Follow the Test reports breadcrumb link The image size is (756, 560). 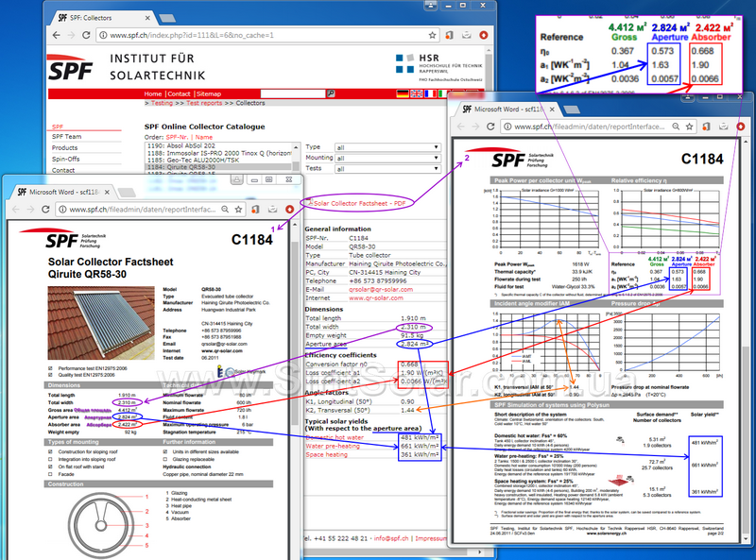pos(204,103)
